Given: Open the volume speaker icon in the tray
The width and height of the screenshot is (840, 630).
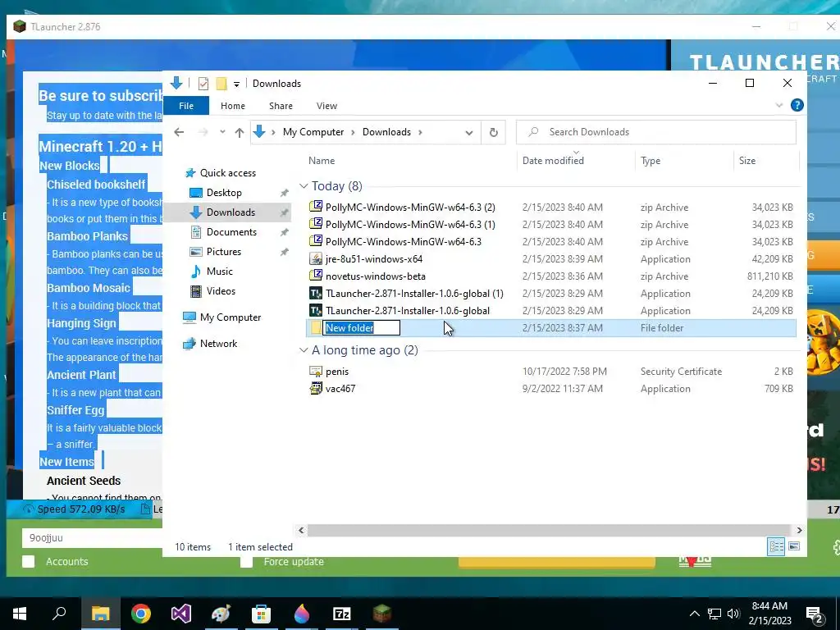Looking at the screenshot, I should click(733, 614).
